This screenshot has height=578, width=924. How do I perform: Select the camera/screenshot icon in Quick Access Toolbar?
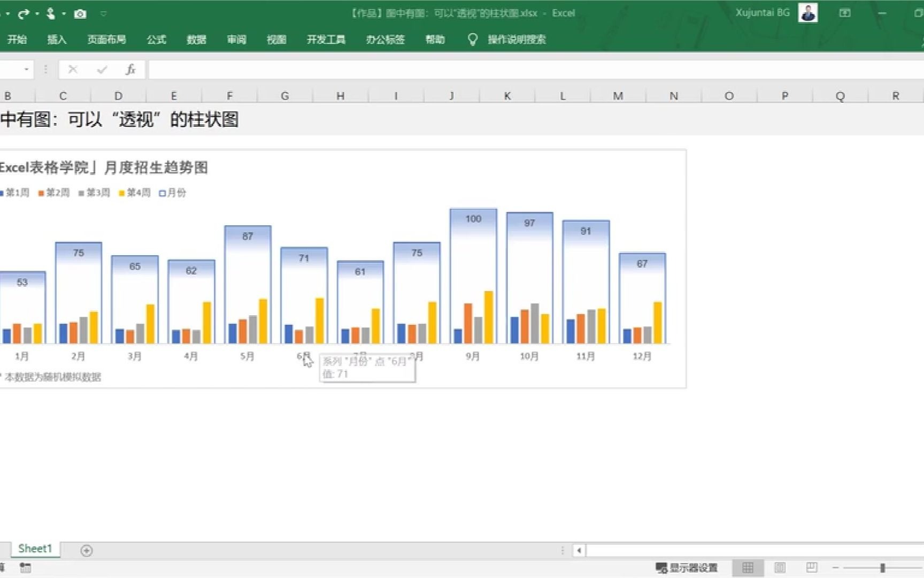pyautogui.click(x=80, y=13)
